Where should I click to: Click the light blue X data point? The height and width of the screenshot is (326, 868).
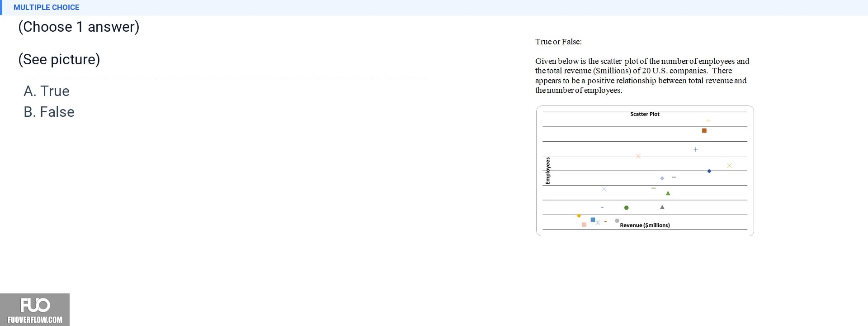pyautogui.click(x=604, y=189)
